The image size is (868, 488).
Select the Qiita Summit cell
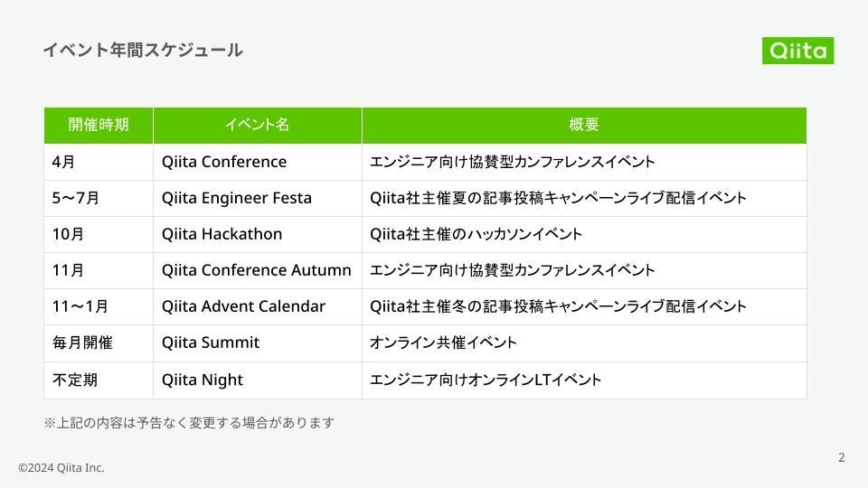point(211,343)
